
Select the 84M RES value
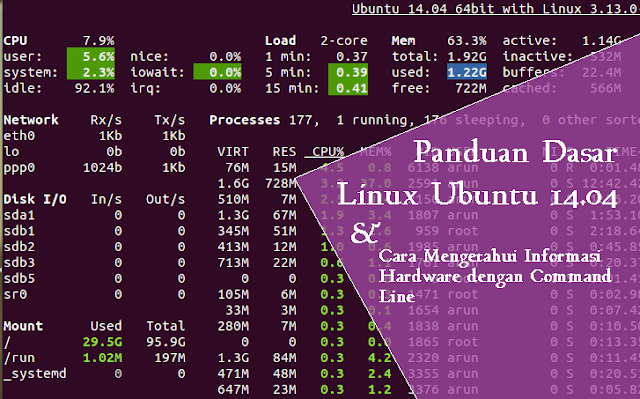coord(284,358)
